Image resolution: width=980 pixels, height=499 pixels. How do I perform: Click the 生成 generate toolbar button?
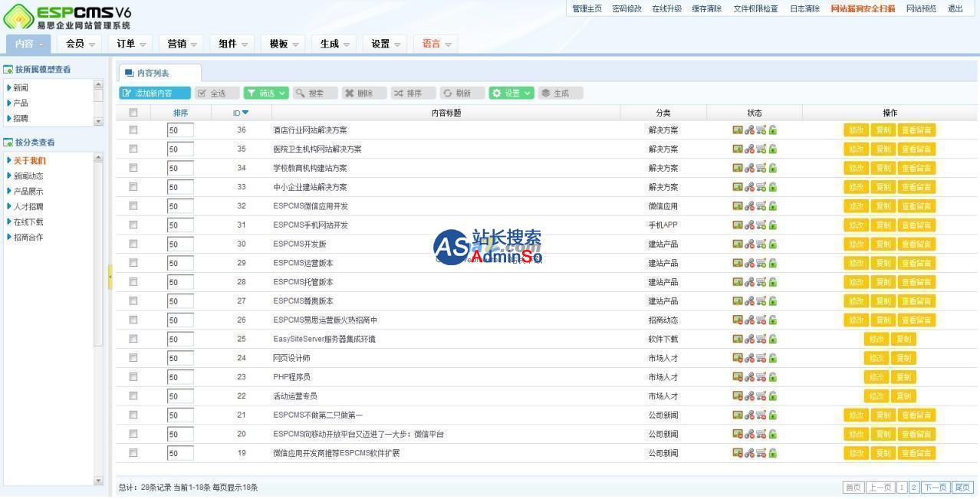click(x=561, y=93)
